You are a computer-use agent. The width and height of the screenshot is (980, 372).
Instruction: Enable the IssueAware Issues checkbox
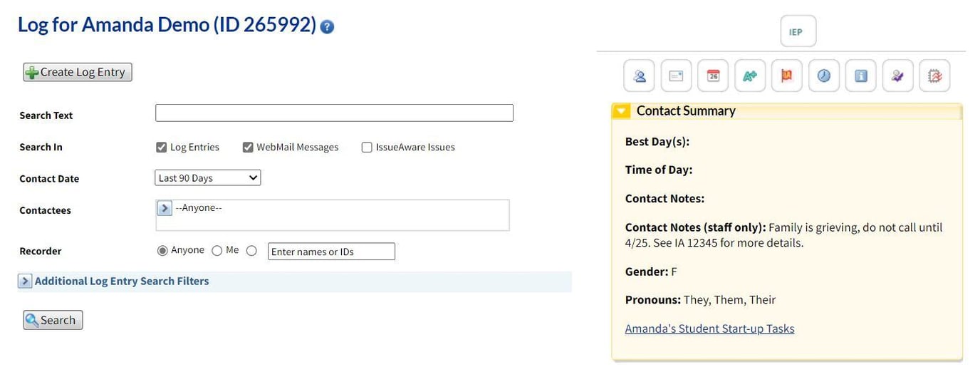pos(367,148)
